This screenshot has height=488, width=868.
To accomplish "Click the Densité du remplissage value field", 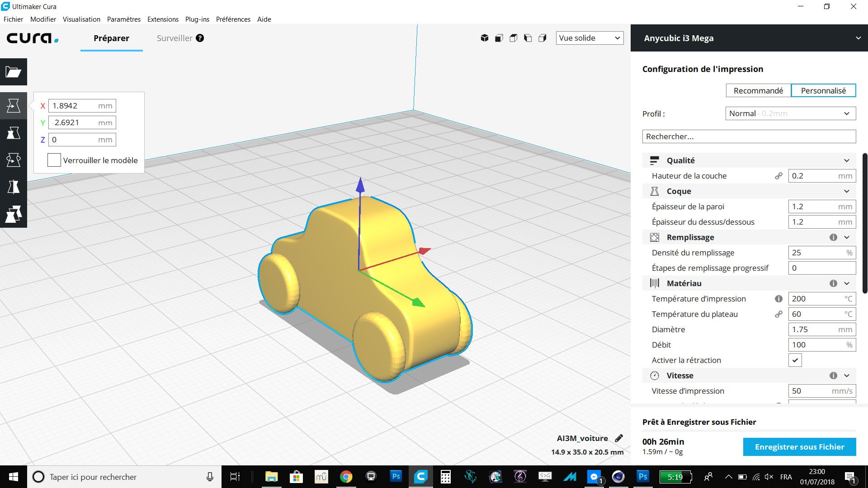I will coord(822,253).
